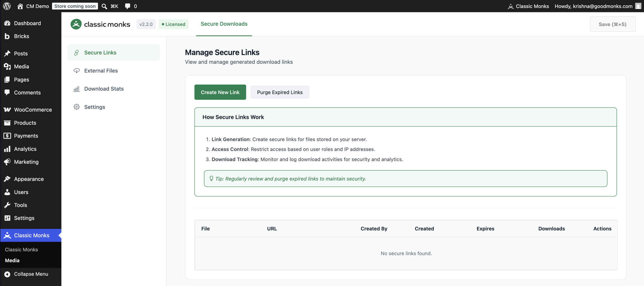Click the Payments dollar icon

7,136
